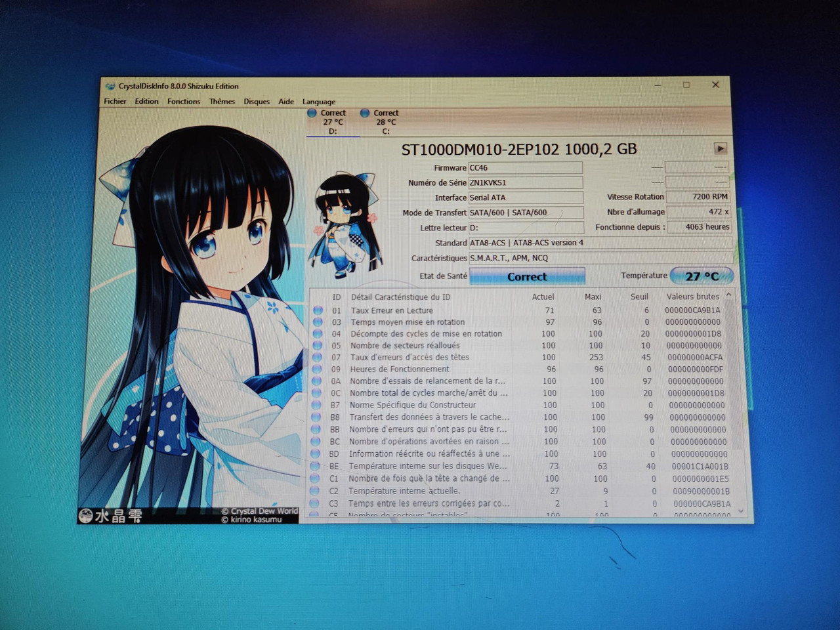Click the next disk arrow button
Image resolution: width=840 pixels, height=630 pixels.
click(720, 148)
